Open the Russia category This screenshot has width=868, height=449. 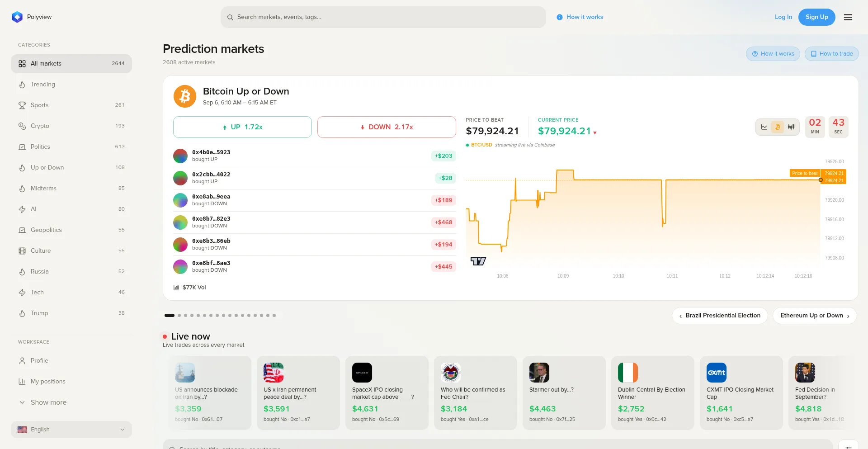coord(71,272)
